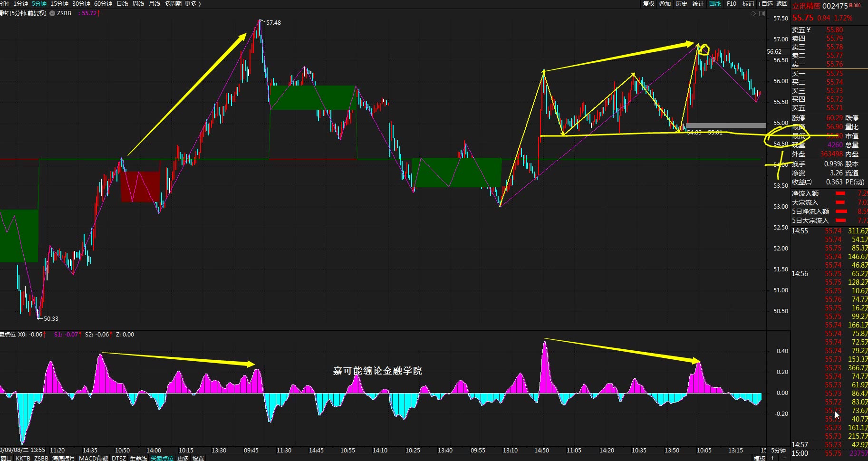The height and width of the screenshot is (461, 868).
Task: Click the 14:55 tick timestamp
Action: tap(800, 231)
